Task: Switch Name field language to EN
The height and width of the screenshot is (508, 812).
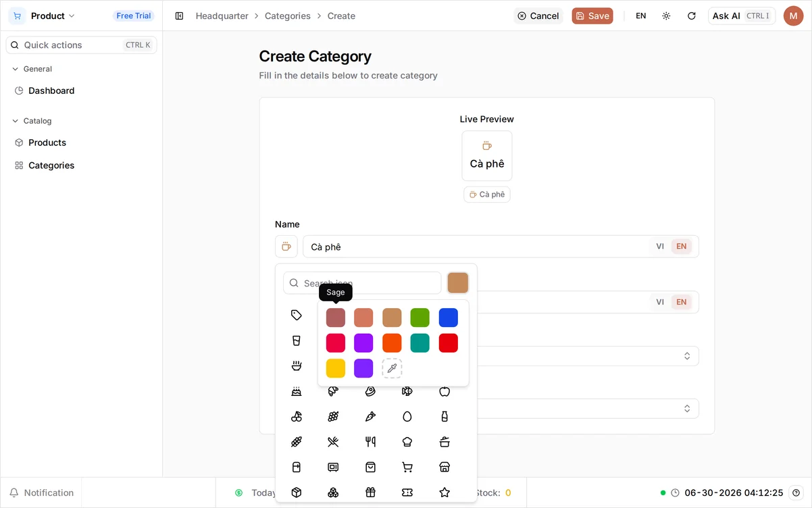Action: (682, 247)
